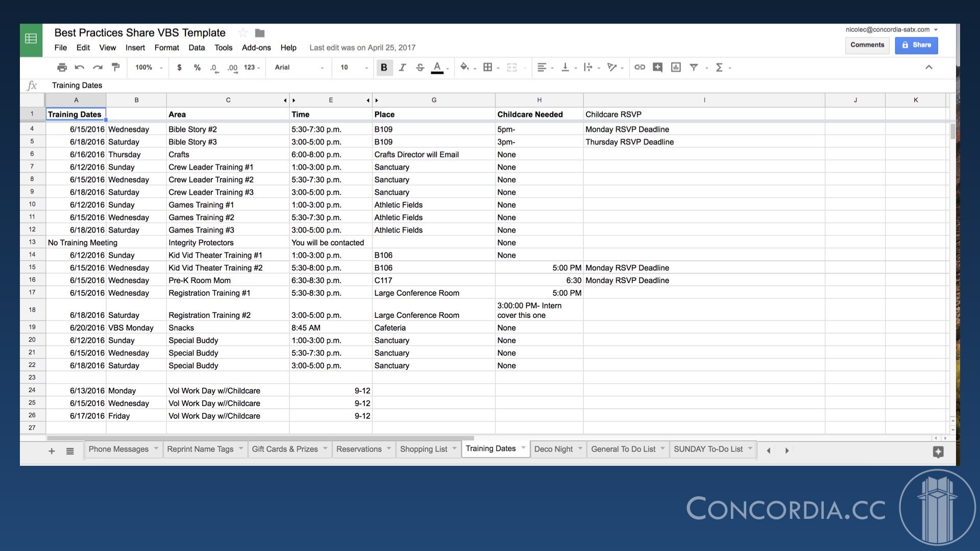The width and height of the screenshot is (980, 551).
Task: Click the add sheet plus button
Action: [52, 451]
